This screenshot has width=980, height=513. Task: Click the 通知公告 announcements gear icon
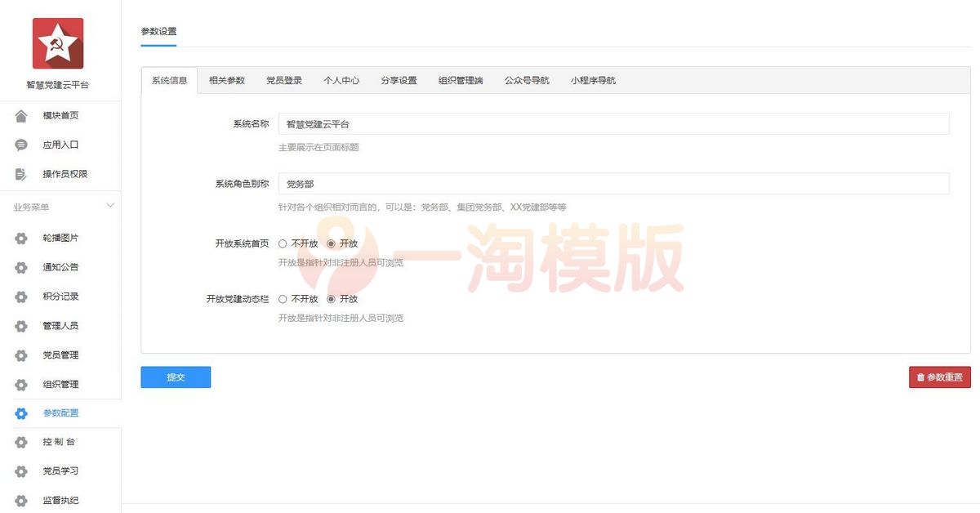click(20, 267)
